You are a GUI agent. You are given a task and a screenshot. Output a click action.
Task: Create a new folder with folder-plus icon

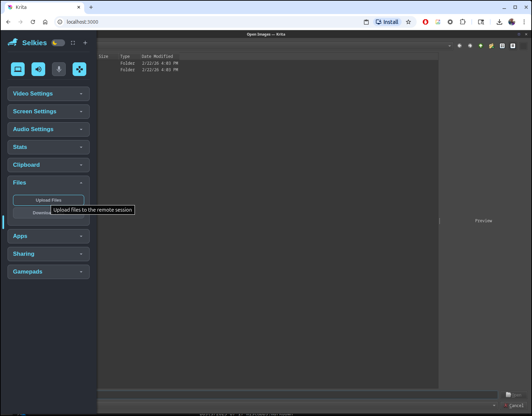(x=492, y=46)
